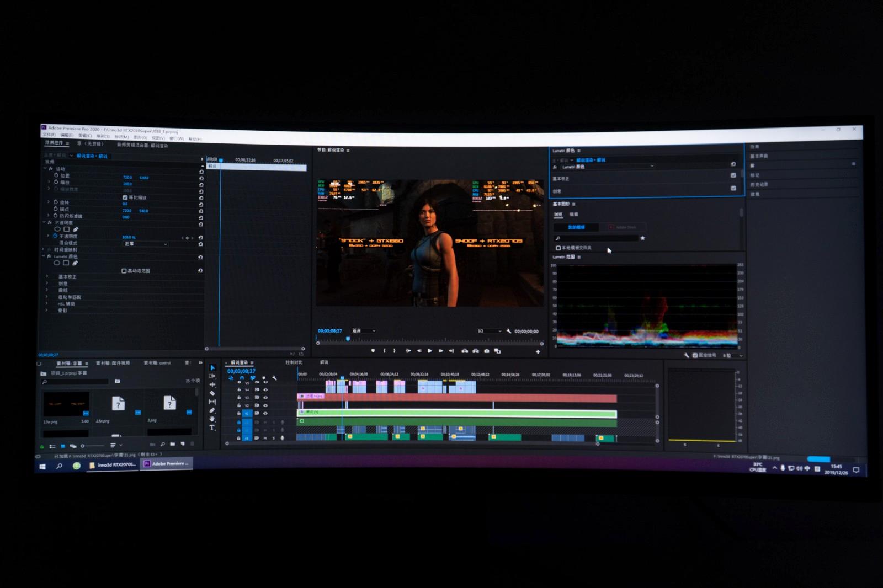
Task: Click the ellipse mask tool under 不透明度
Action: coord(57,229)
